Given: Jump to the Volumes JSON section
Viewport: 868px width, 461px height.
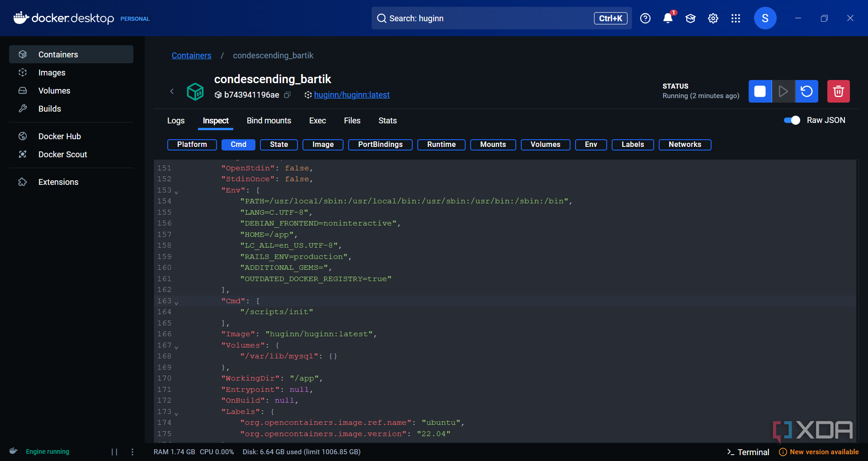Looking at the screenshot, I should coord(546,145).
